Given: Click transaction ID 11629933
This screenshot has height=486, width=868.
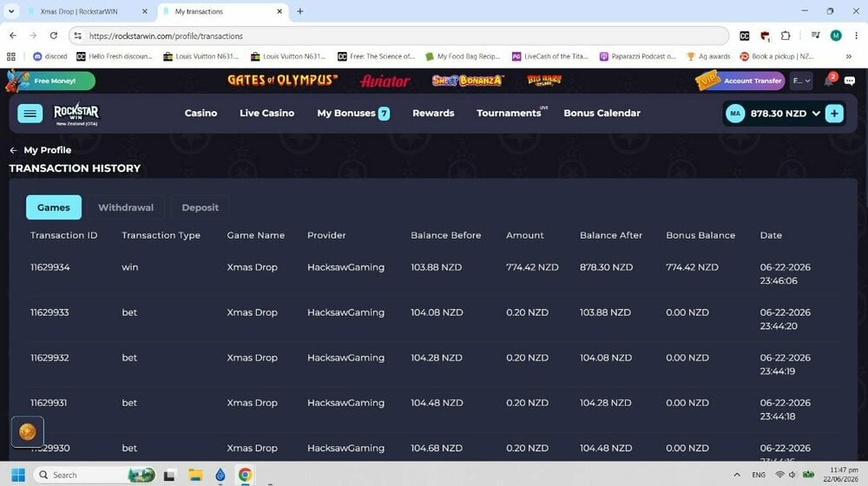Looking at the screenshot, I should click(x=49, y=312).
